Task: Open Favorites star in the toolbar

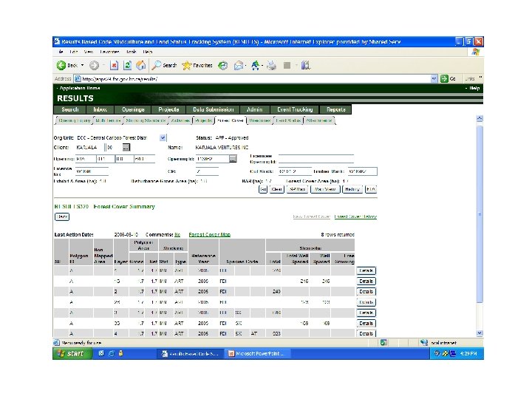Action: click(x=187, y=65)
